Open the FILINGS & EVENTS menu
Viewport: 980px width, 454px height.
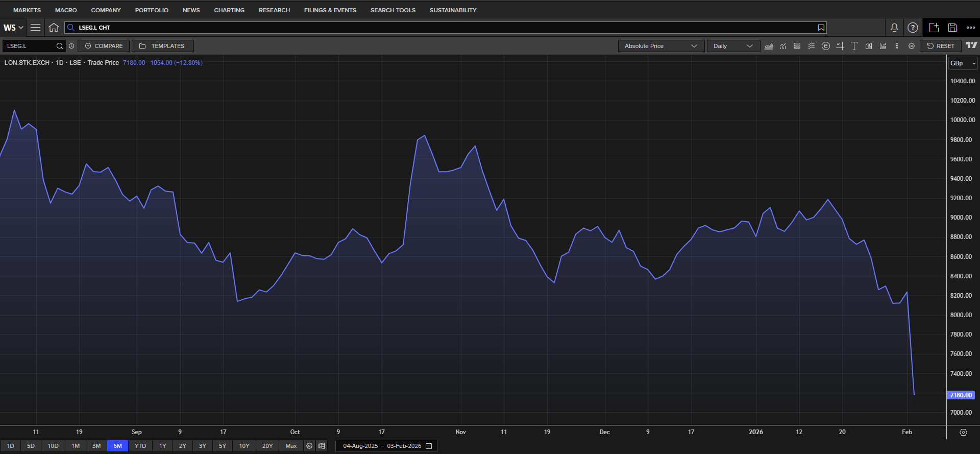[330, 10]
